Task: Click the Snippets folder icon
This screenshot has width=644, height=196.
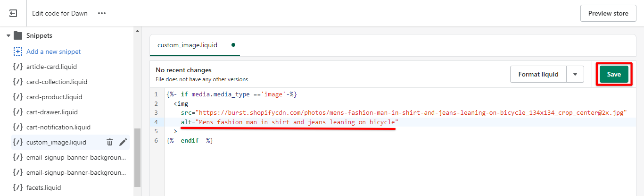Action: coord(18,35)
